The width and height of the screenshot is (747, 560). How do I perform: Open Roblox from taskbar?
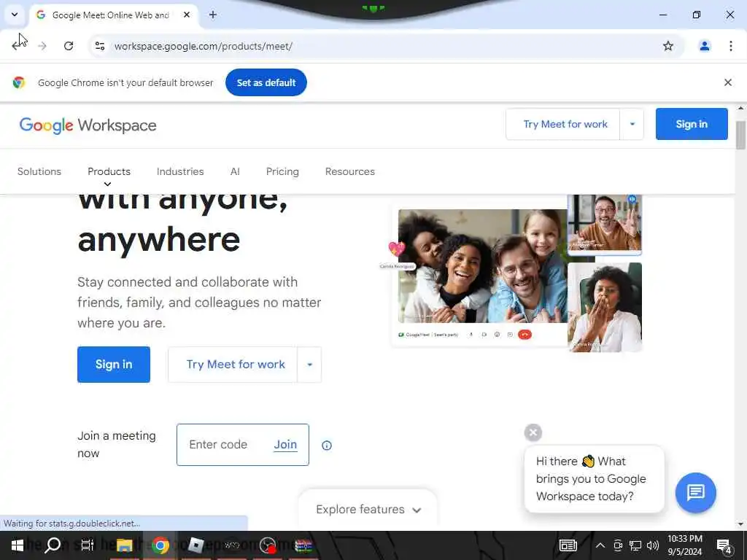point(196,545)
